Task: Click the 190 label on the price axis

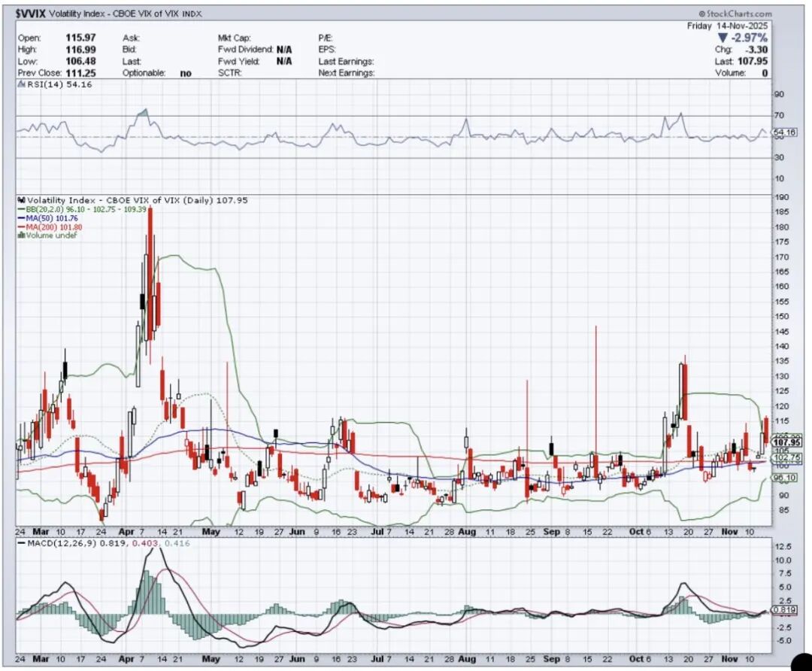Action: click(x=782, y=197)
